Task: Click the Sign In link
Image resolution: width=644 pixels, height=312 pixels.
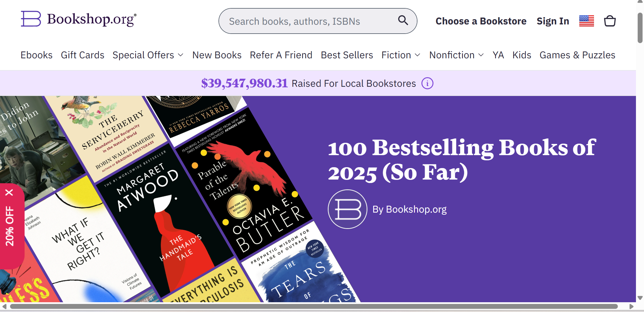Action: (553, 21)
